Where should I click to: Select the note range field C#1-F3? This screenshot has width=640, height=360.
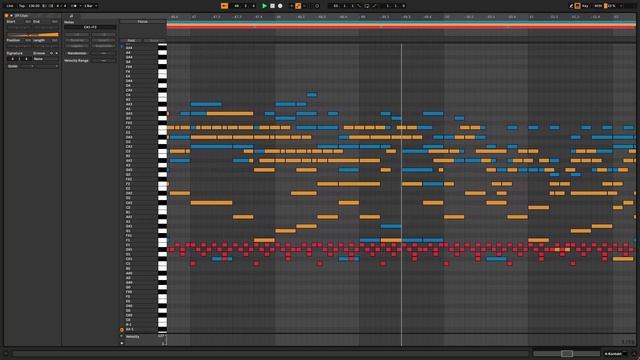click(90, 27)
